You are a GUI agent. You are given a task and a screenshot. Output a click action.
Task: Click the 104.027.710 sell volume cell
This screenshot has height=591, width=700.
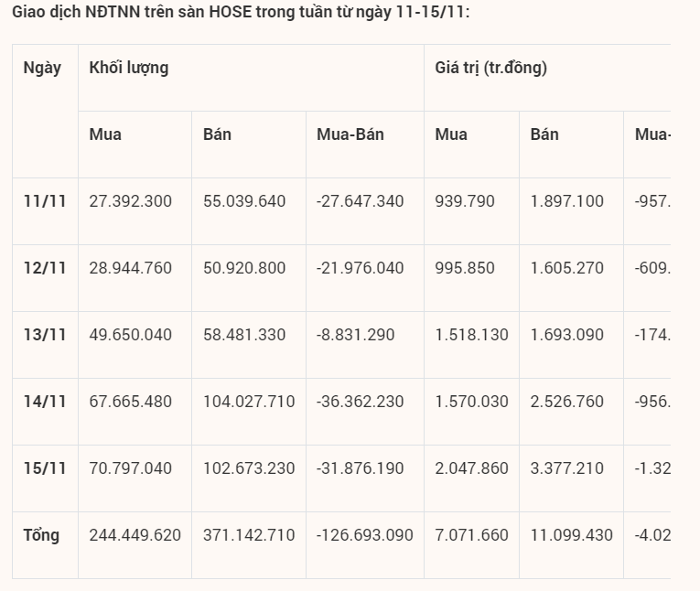(x=249, y=402)
